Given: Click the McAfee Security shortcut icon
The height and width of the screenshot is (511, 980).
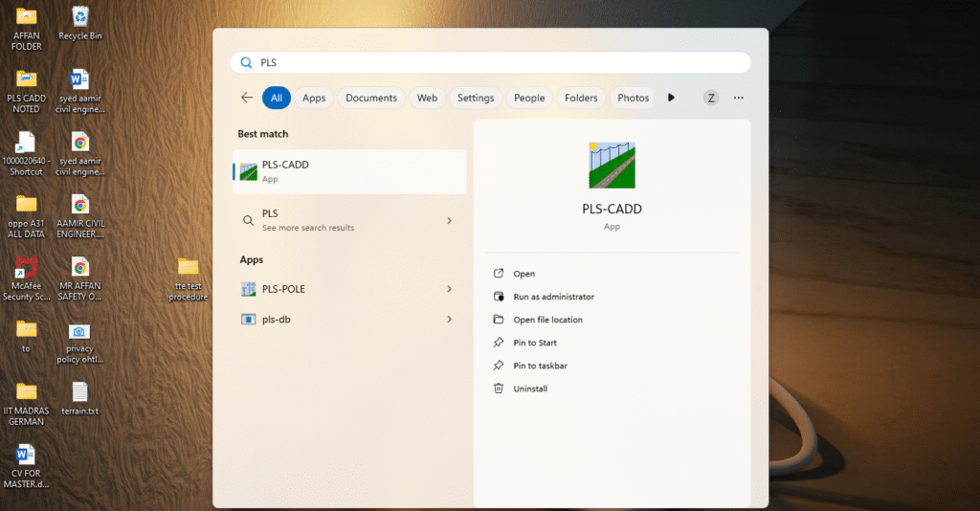Looking at the screenshot, I should coord(26,268).
